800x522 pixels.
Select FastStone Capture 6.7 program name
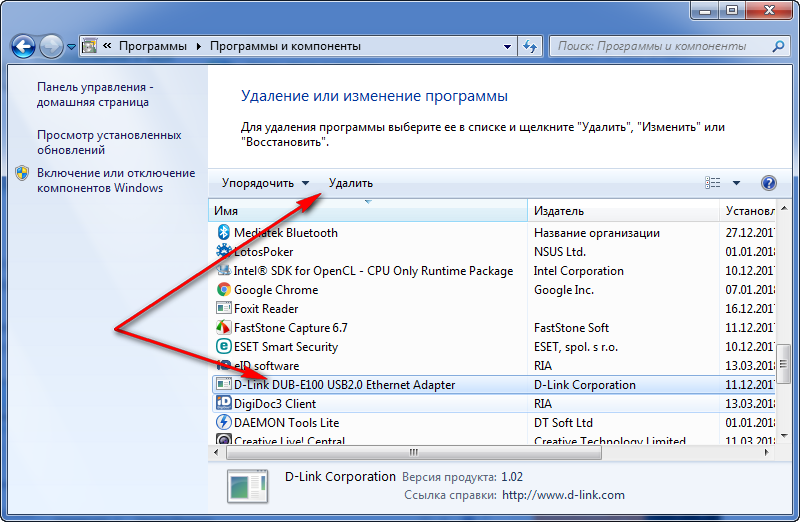coord(290,327)
